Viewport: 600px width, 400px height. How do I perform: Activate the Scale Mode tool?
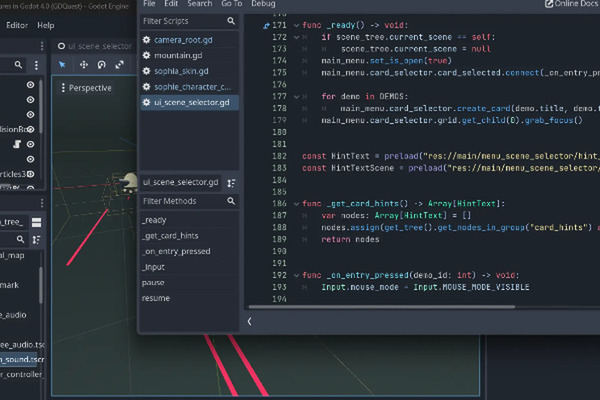click(120, 65)
